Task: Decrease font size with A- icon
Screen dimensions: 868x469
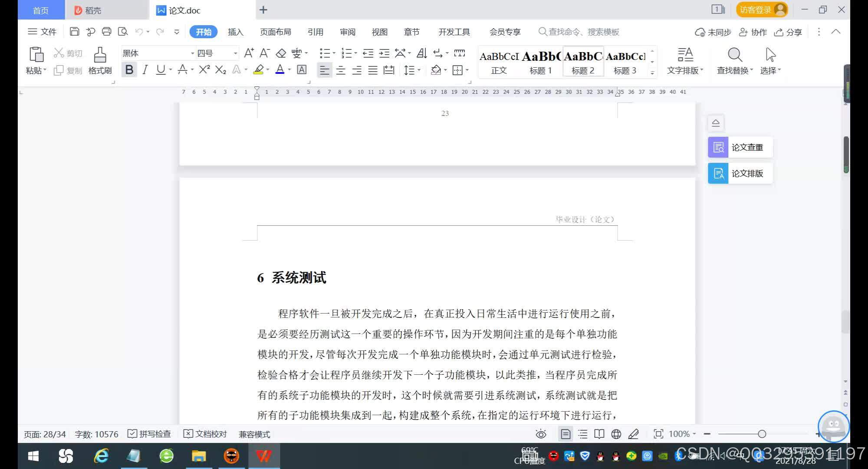Action: (x=264, y=53)
